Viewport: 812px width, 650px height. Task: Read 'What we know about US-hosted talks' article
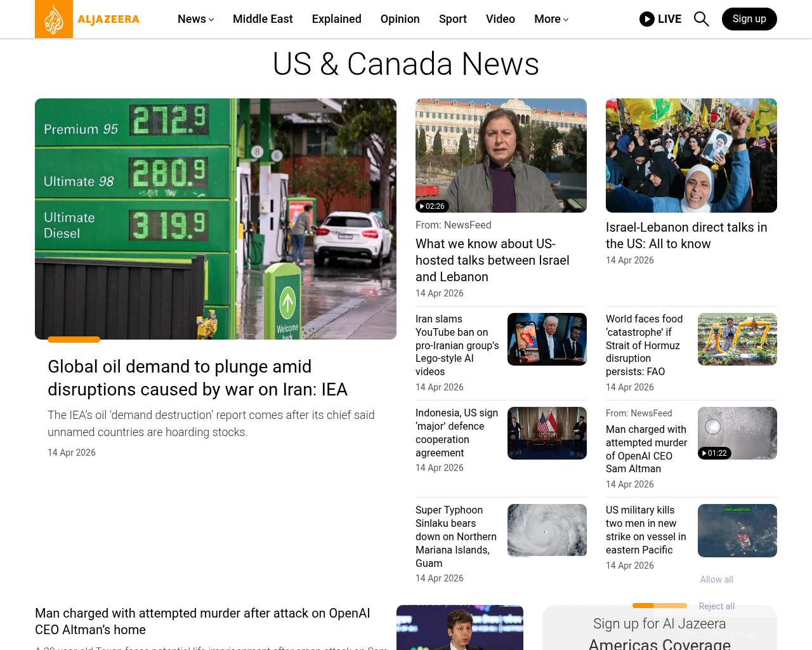pyautogui.click(x=492, y=260)
